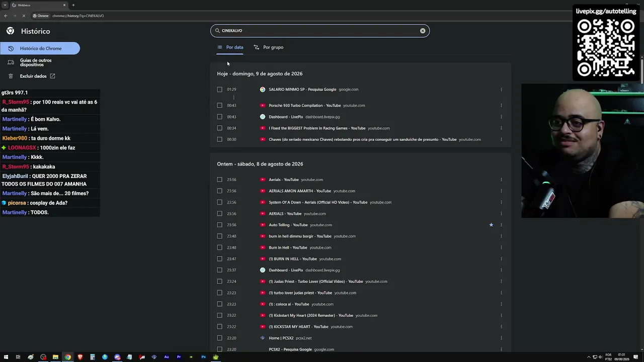
Task: Open the Chrome logo beside Histórico
Action: 10,31
